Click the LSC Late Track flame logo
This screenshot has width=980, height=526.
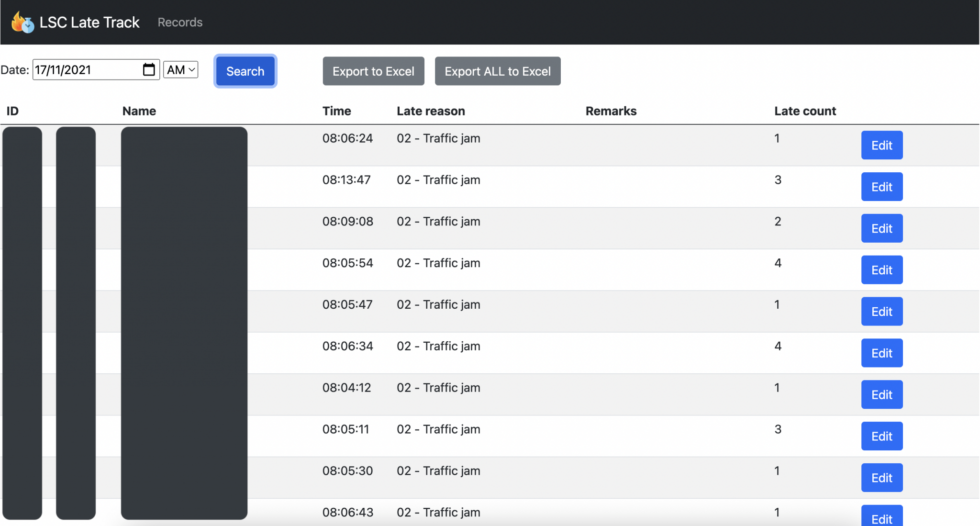(x=18, y=21)
